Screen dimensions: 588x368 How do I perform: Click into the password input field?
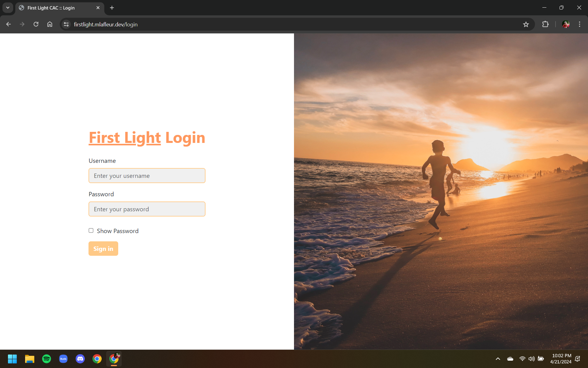(x=147, y=209)
